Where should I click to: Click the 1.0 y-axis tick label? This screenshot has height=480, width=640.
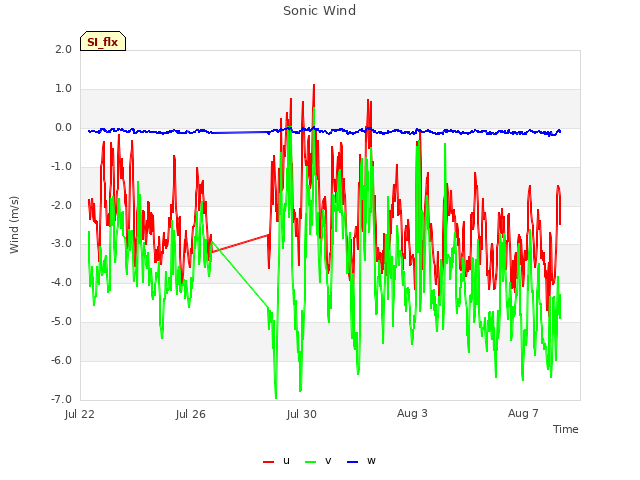(x=63, y=89)
